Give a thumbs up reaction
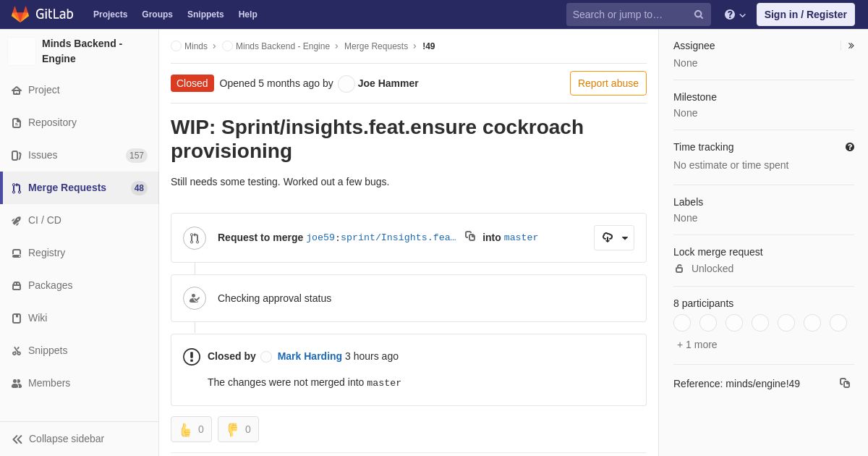Viewport: 868px width, 456px height. pos(191,429)
